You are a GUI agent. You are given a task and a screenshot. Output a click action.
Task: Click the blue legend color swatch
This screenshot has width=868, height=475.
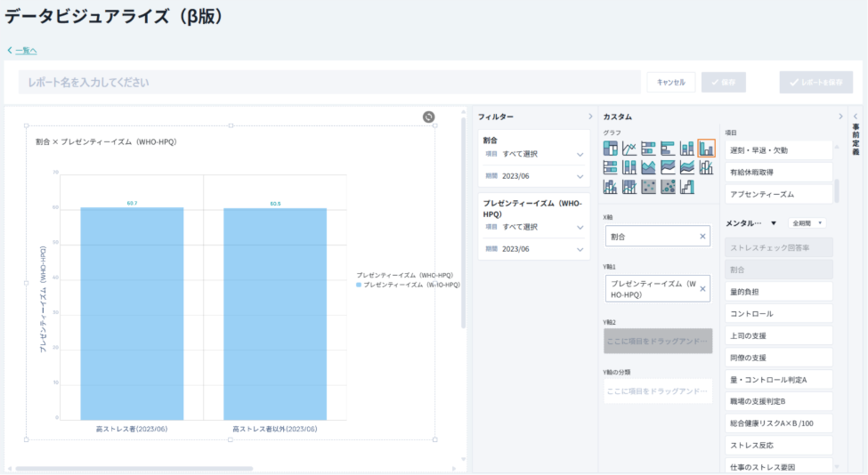pyautogui.click(x=358, y=285)
